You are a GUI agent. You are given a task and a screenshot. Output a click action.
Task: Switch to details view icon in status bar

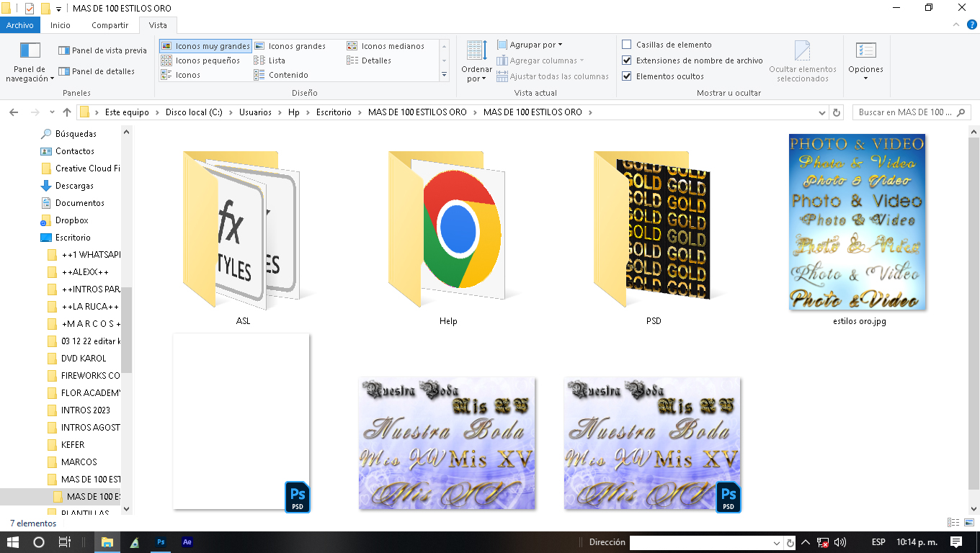point(953,523)
